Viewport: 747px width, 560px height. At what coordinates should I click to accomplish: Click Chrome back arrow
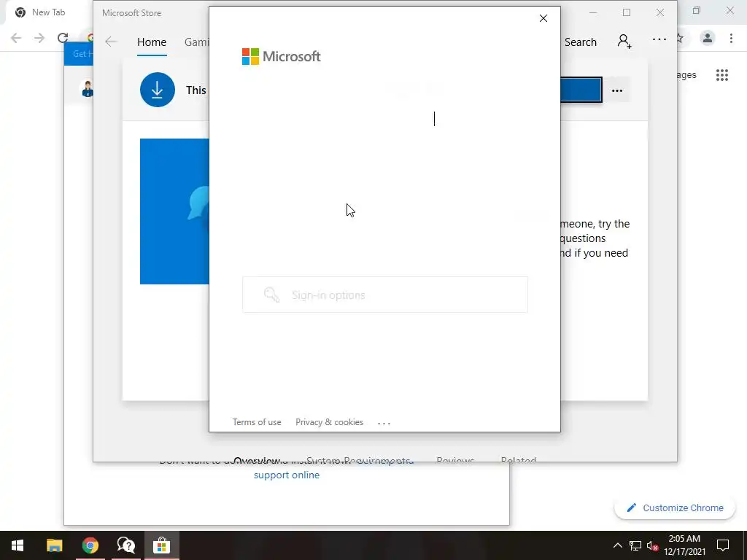[x=16, y=38]
